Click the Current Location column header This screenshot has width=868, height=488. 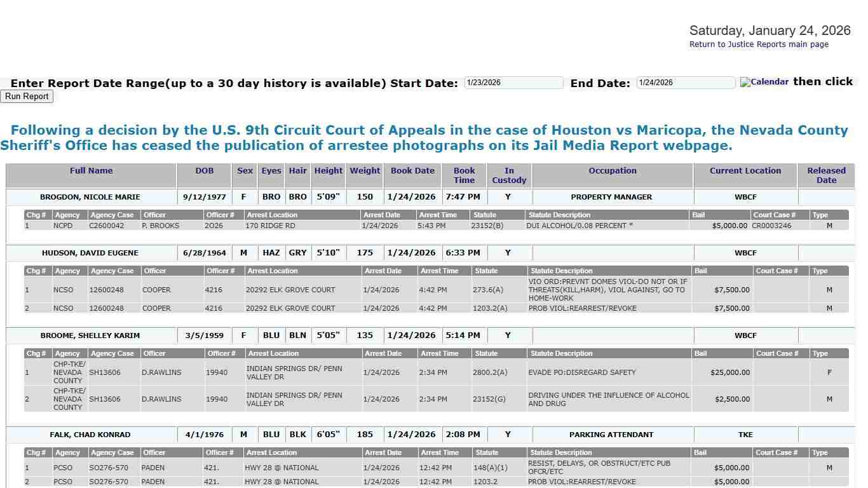click(745, 170)
